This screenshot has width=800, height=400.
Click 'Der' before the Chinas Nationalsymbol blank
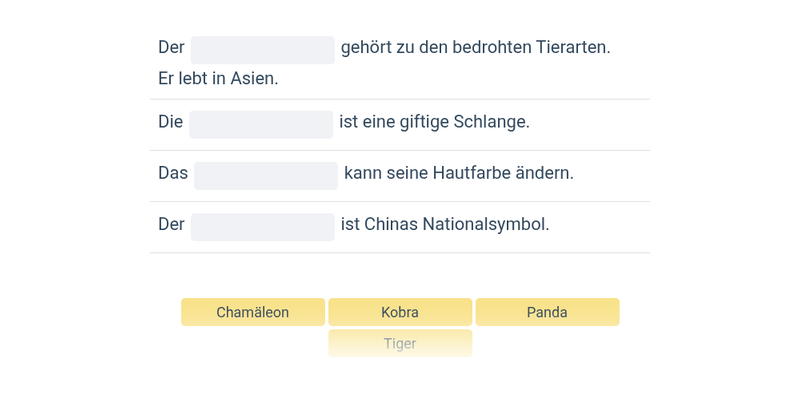[171, 224]
